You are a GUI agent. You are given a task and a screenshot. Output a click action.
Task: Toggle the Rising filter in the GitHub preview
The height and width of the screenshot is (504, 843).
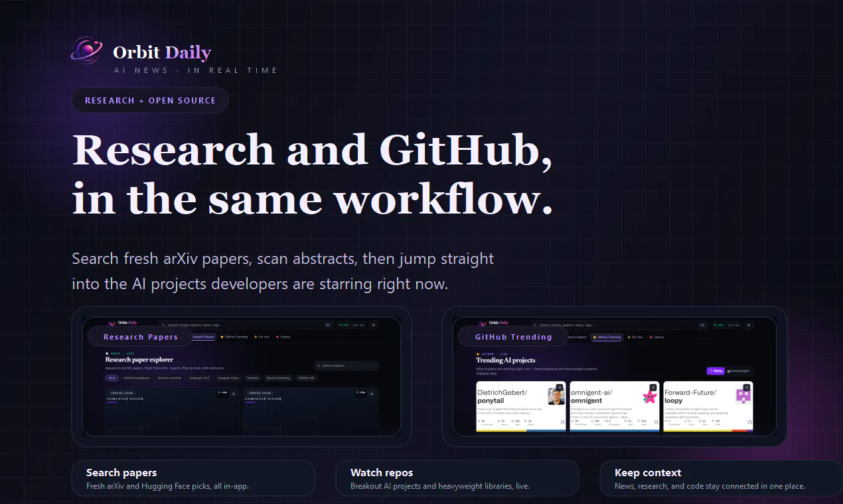(x=716, y=371)
